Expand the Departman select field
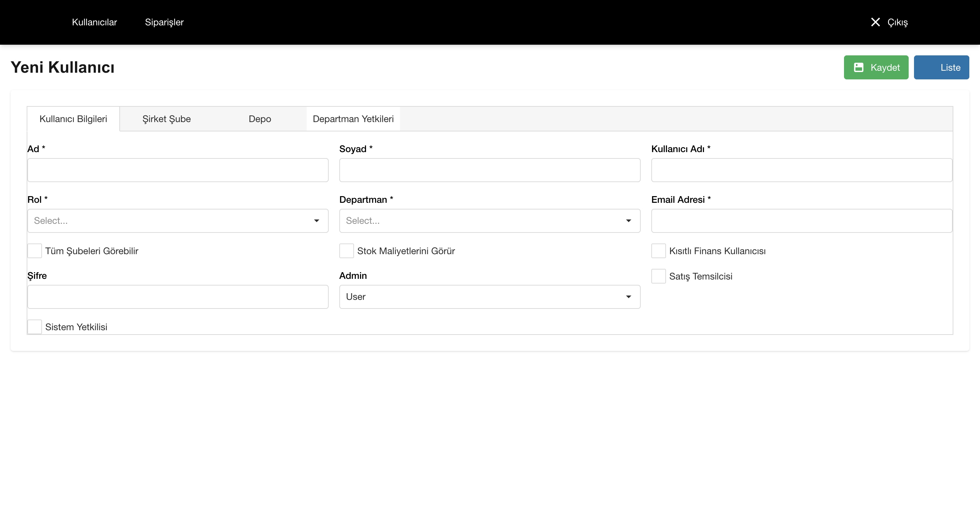 pyautogui.click(x=483, y=221)
